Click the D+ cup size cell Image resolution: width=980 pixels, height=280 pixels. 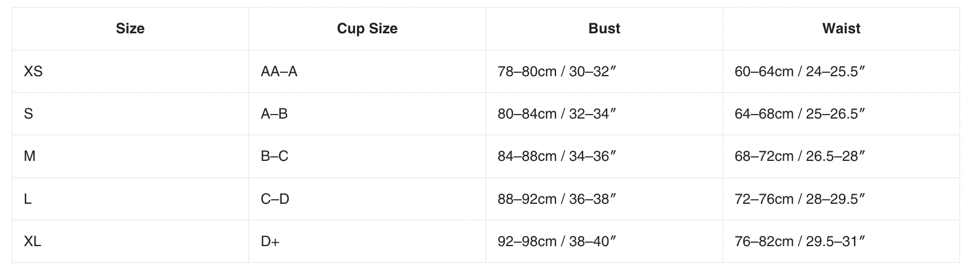[270, 242]
